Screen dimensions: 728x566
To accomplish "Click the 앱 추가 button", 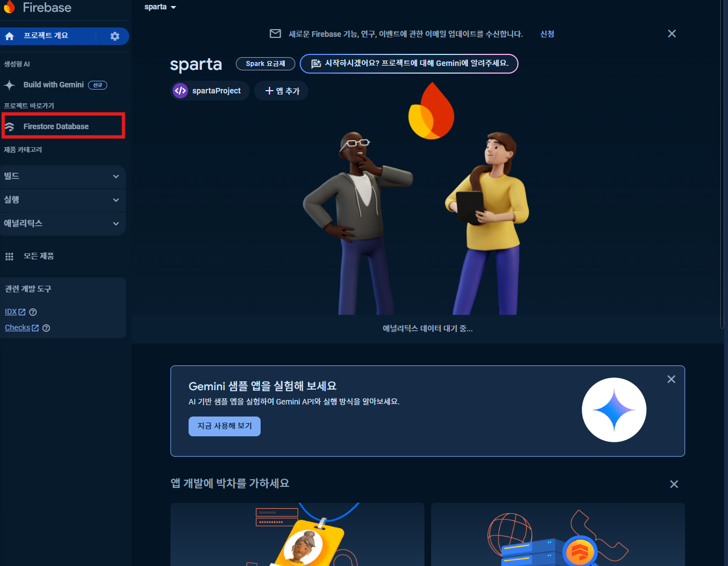I will point(281,91).
